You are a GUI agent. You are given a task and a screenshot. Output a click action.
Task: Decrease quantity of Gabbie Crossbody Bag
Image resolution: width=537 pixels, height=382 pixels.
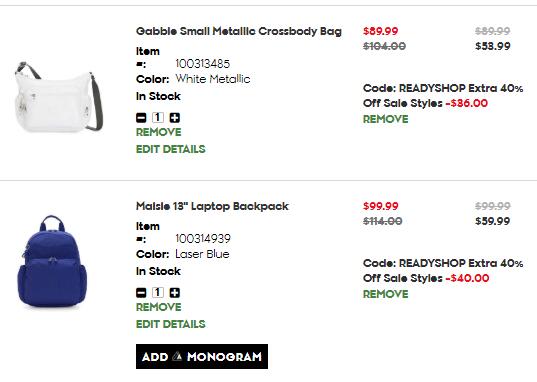141,118
